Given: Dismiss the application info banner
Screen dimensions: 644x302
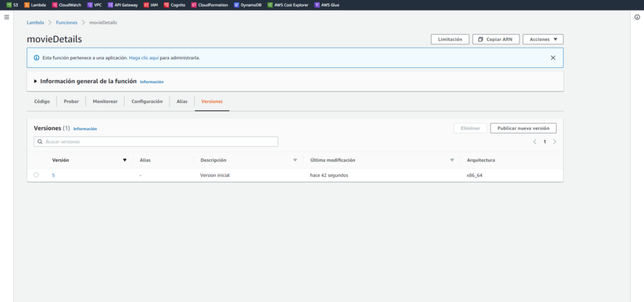Looking at the screenshot, I should point(553,57).
